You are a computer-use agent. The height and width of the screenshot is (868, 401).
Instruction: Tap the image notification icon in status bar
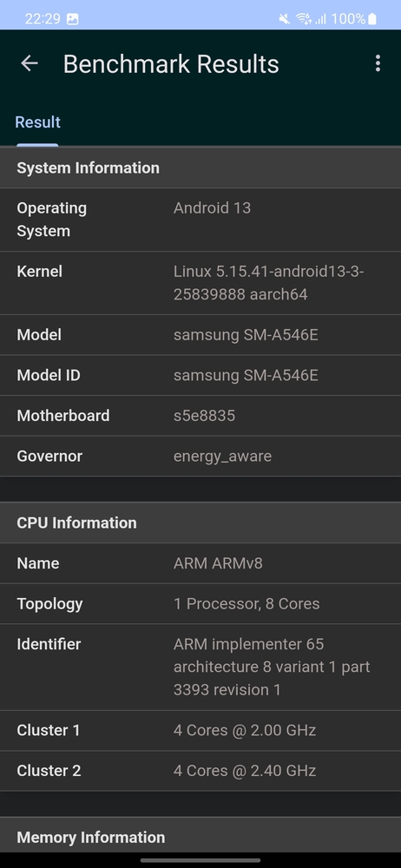click(73, 19)
